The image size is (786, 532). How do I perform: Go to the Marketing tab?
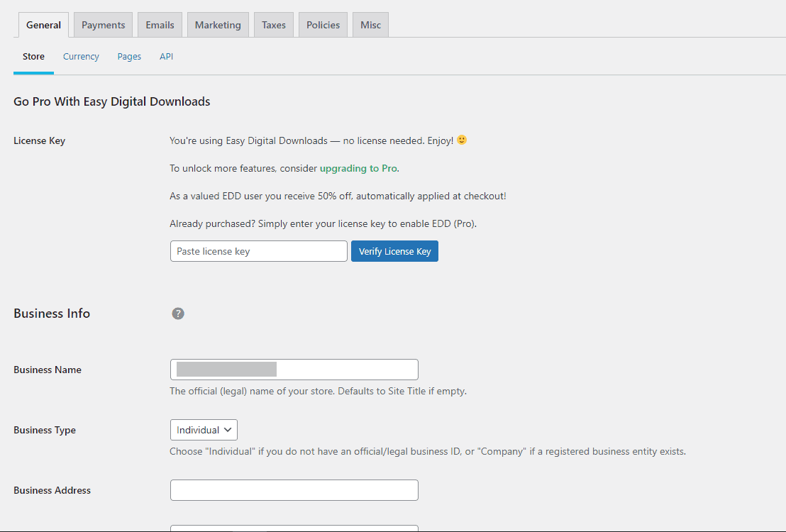click(218, 25)
